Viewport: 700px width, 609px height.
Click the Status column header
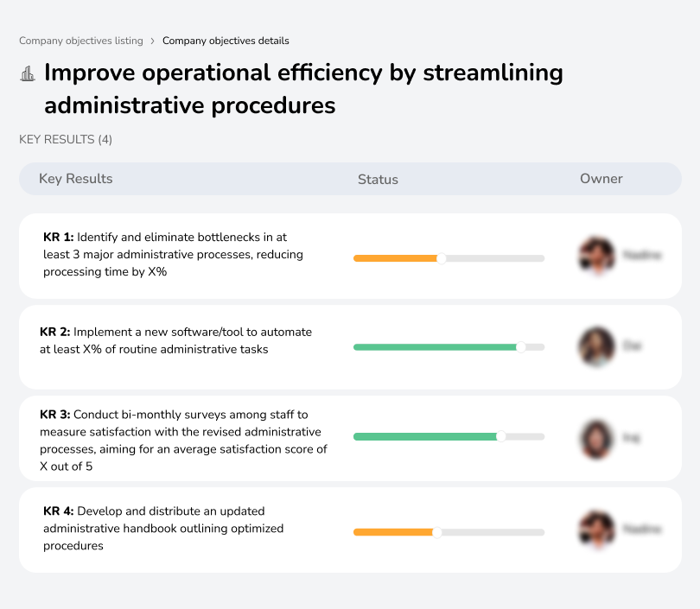click(378, 180)
